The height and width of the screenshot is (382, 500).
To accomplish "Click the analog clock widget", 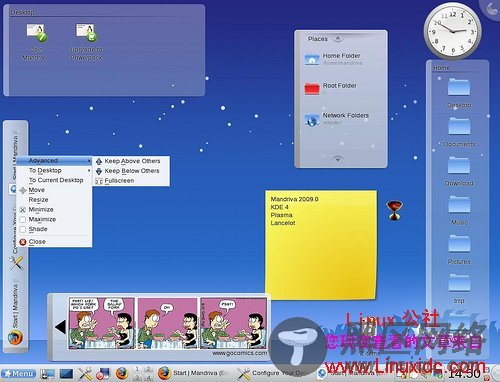I will pos(453,31).
